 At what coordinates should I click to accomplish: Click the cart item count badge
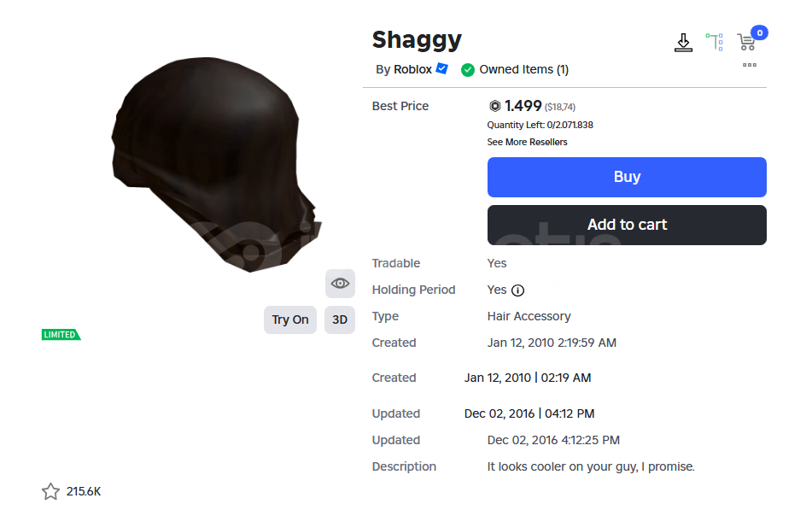[760, 32]
